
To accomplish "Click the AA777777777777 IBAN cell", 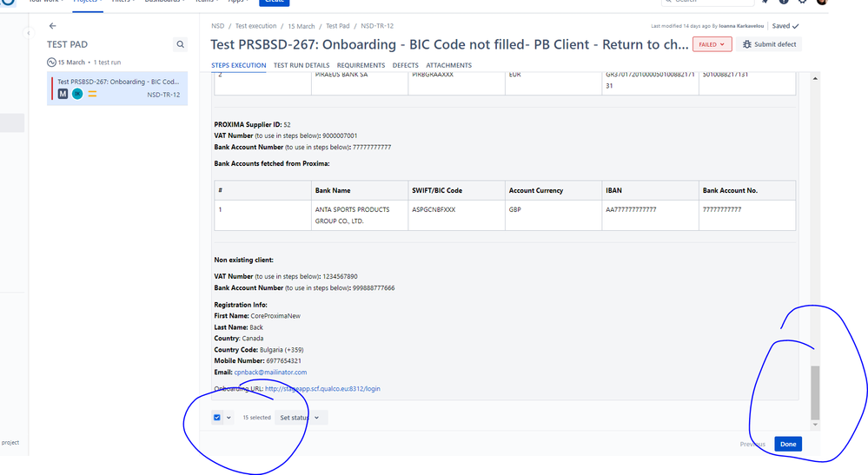I will point(650,215).
